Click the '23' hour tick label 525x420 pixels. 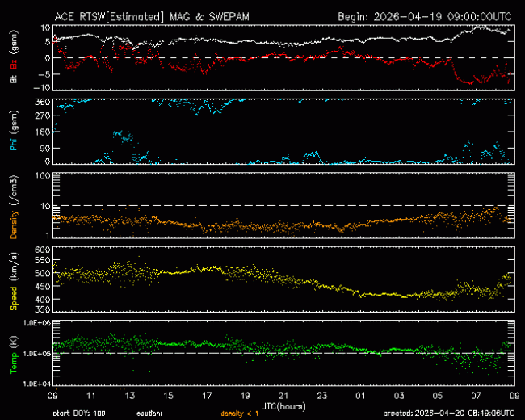(322, 396)
